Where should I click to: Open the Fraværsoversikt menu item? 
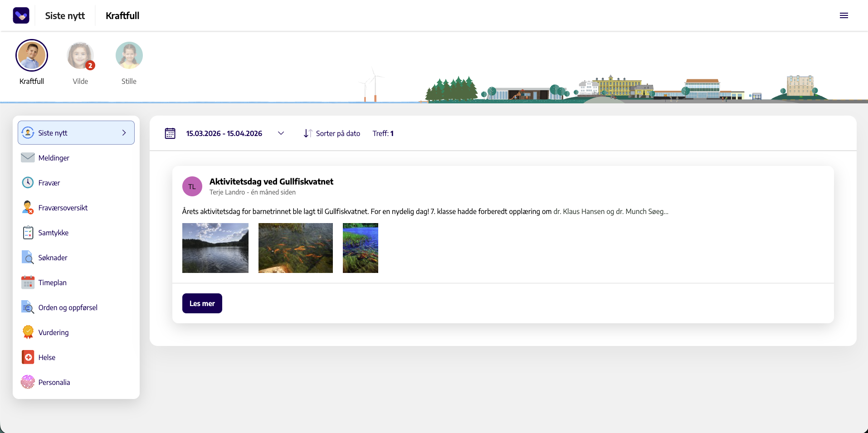pyautogui.click(x=76, y=208)
